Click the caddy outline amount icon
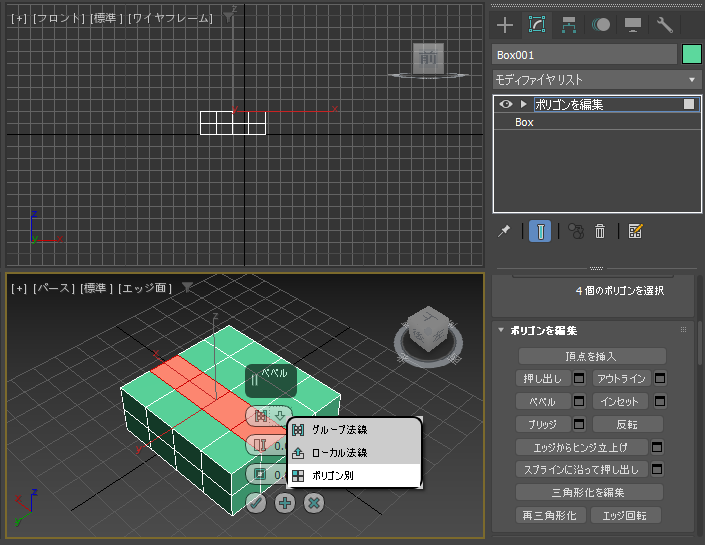 [260, 474]
